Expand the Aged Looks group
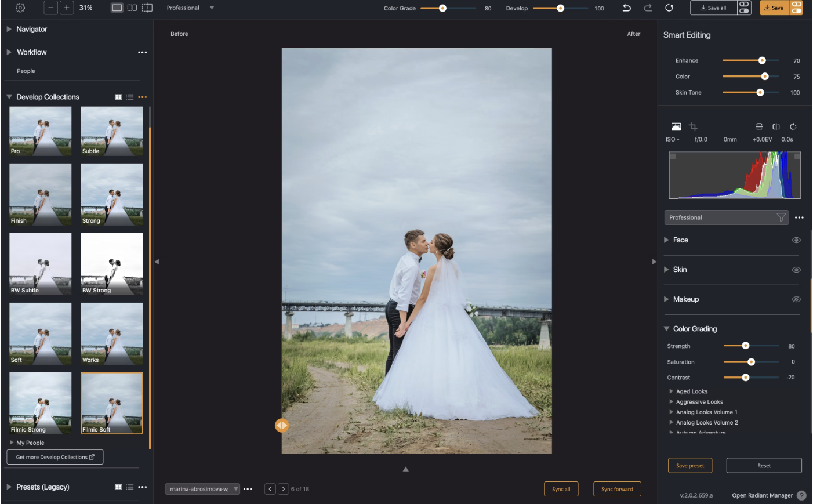This screenshot has width=813, height=504. tap(672, 391)
